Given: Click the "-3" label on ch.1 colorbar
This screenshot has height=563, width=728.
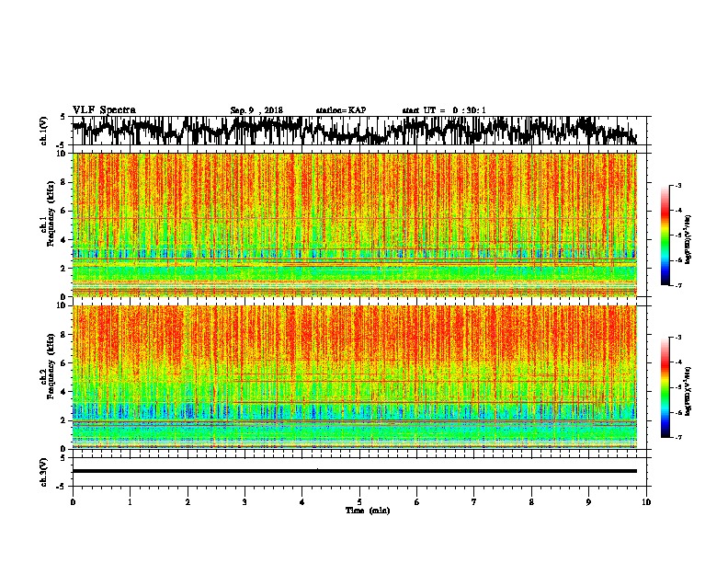Looking at the screenshot, I should click(677, 185).
